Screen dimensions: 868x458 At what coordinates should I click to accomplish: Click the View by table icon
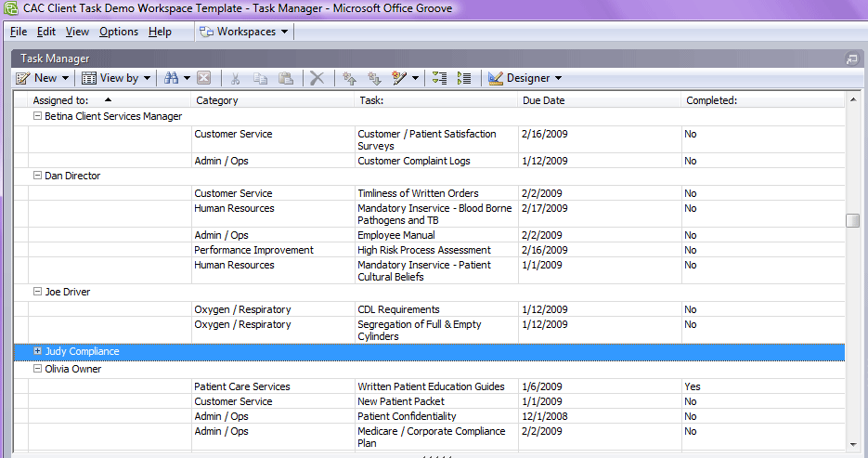tap(88, 78)
